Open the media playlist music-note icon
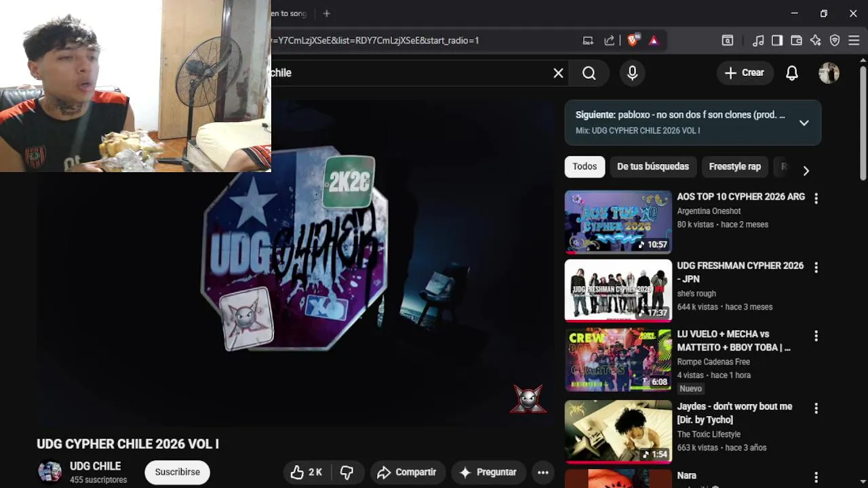Viewport: 868px width, 488px height. 758,41
